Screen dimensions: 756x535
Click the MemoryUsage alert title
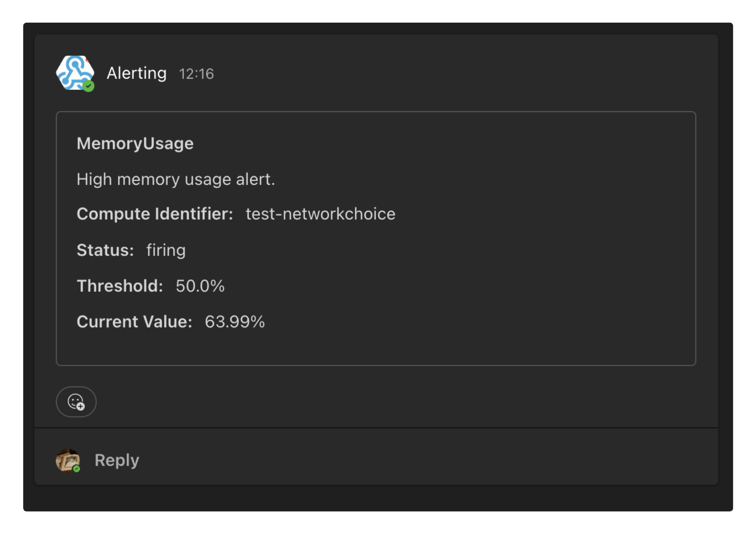pyautogui.click(x=135, y=144)
